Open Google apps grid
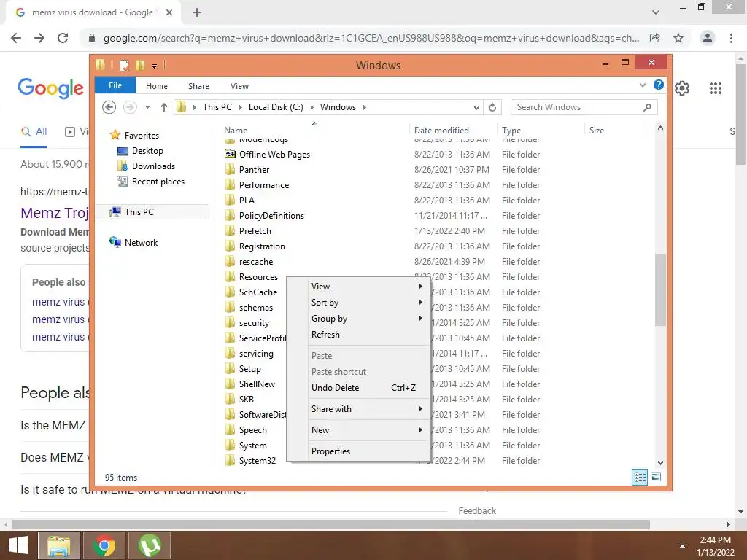The height and width of the screenshot is (560, 747). click(716, 88)
